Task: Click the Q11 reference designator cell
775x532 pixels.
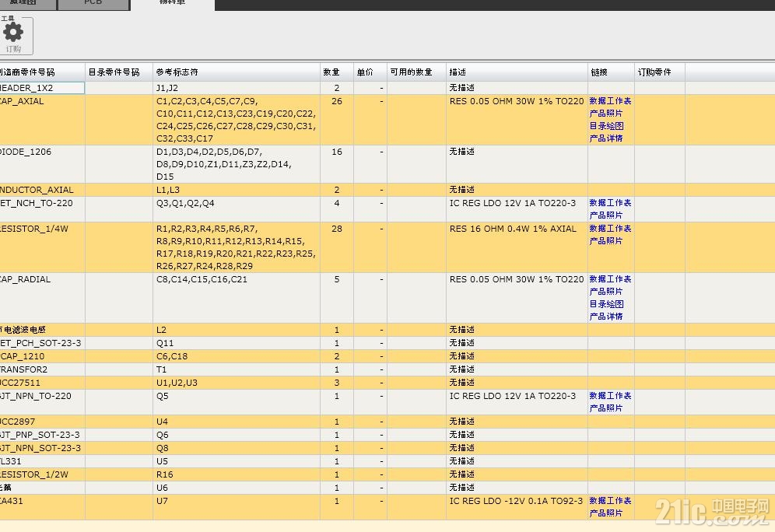Action: pos(237,343)
